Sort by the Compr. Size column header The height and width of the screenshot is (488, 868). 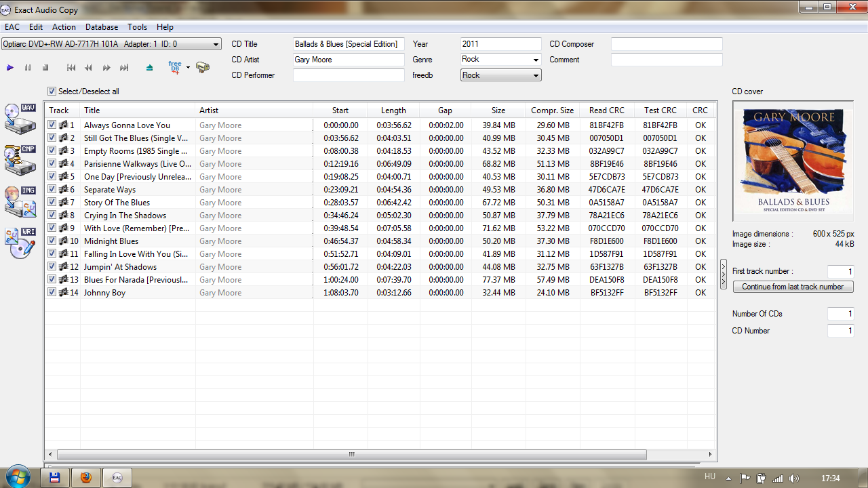pyautogui.click(x=552, y=110)
